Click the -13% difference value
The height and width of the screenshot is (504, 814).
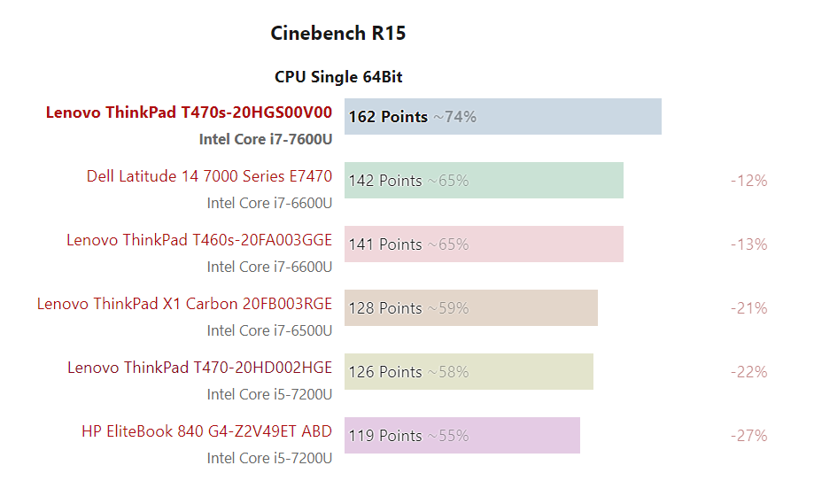pos(749,244)
